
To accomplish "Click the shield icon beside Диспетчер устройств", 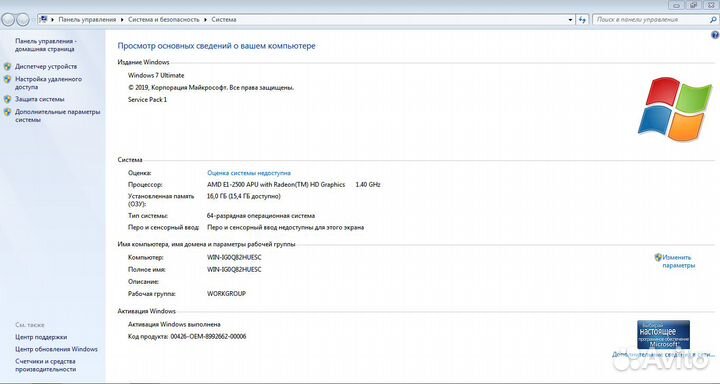I will (7, 67).
